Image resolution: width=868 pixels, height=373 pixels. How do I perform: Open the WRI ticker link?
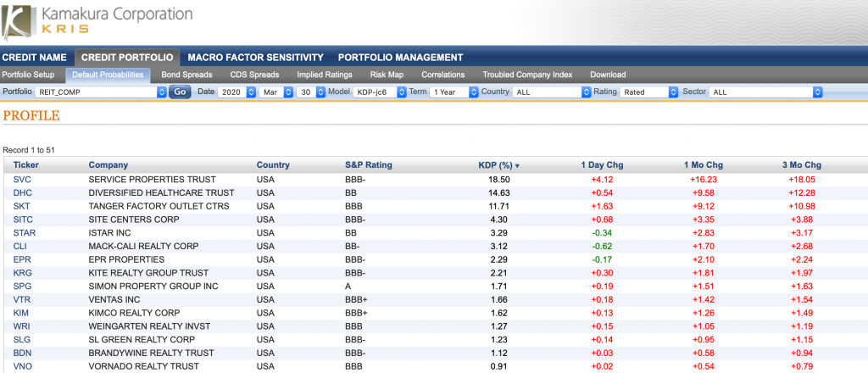tap(21, 326)
